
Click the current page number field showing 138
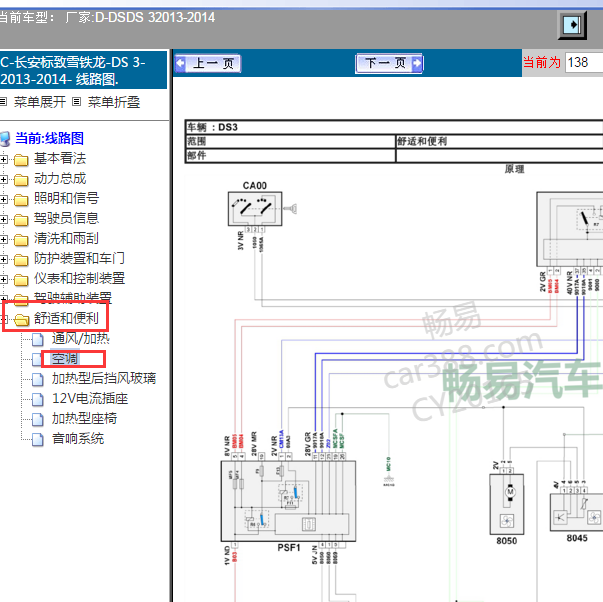[x=584, y=62]
